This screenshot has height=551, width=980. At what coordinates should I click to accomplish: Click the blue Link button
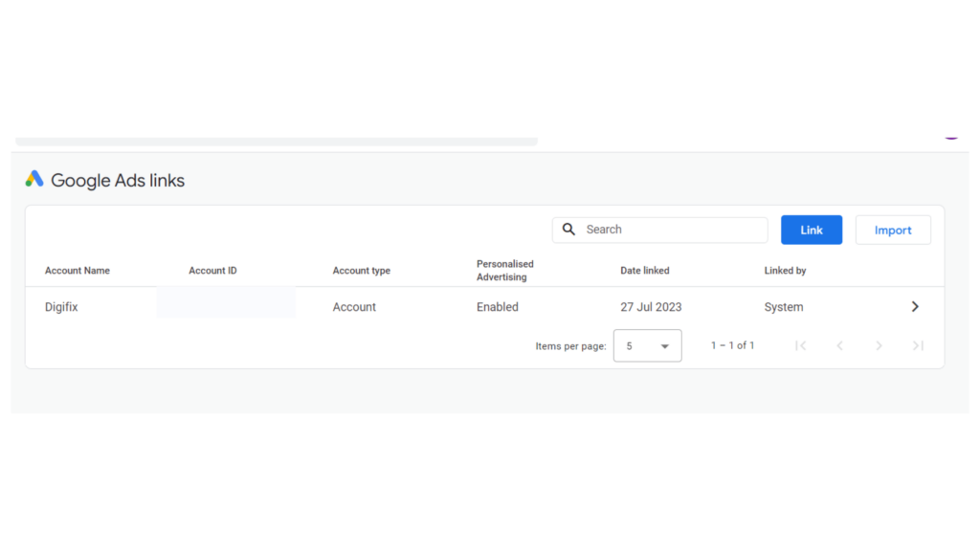(812, 230)
